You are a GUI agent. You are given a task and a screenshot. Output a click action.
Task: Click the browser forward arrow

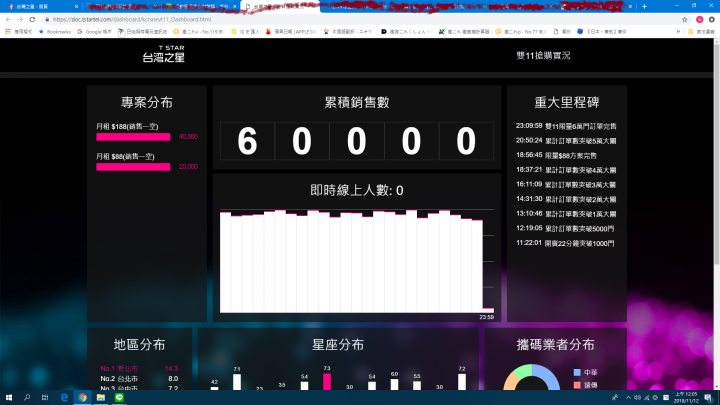[20, 19]
